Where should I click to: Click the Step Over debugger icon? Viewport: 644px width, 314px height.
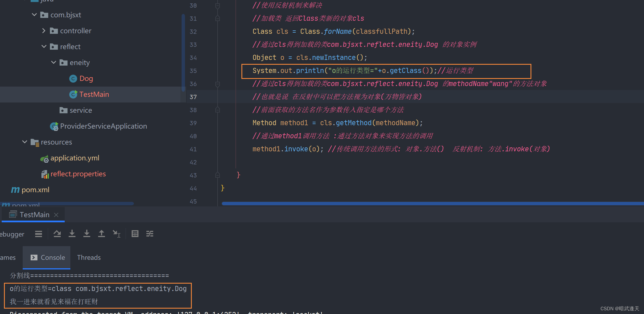[x=57, y=234]
